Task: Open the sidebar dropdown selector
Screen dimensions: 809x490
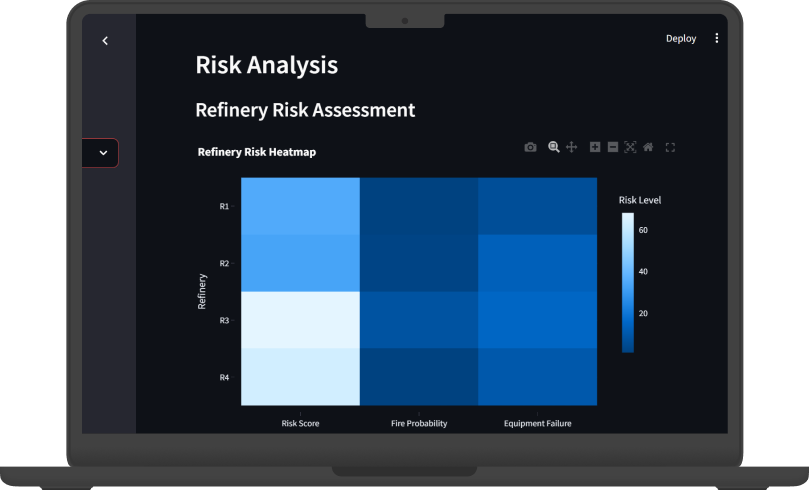Action: coord(102,153)
